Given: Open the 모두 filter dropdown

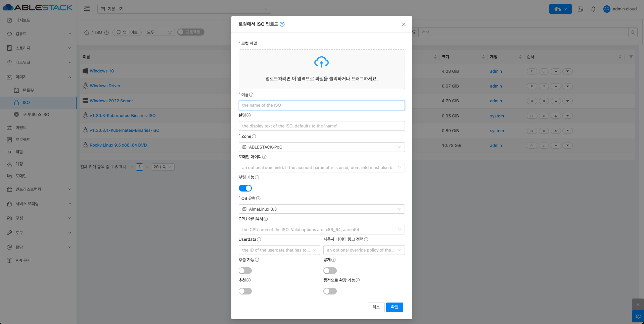Looking at the screenshot, I should (159, 32).
